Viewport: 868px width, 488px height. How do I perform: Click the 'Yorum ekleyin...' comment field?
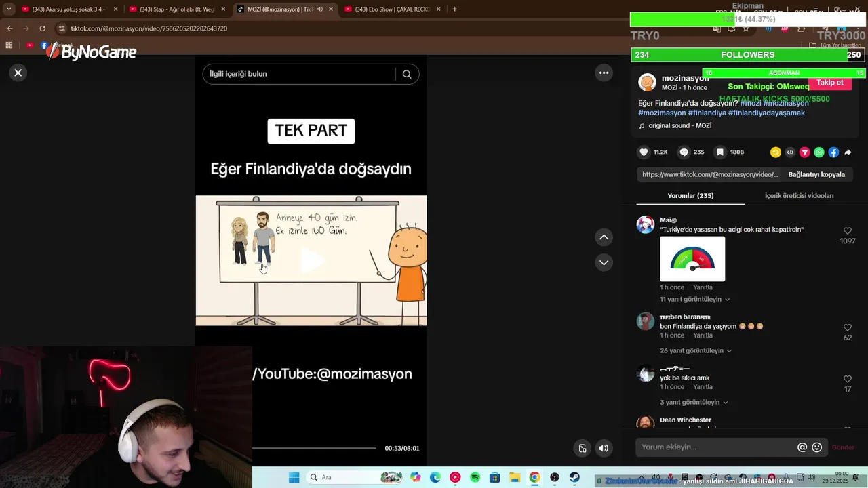(x=716, y=447)
